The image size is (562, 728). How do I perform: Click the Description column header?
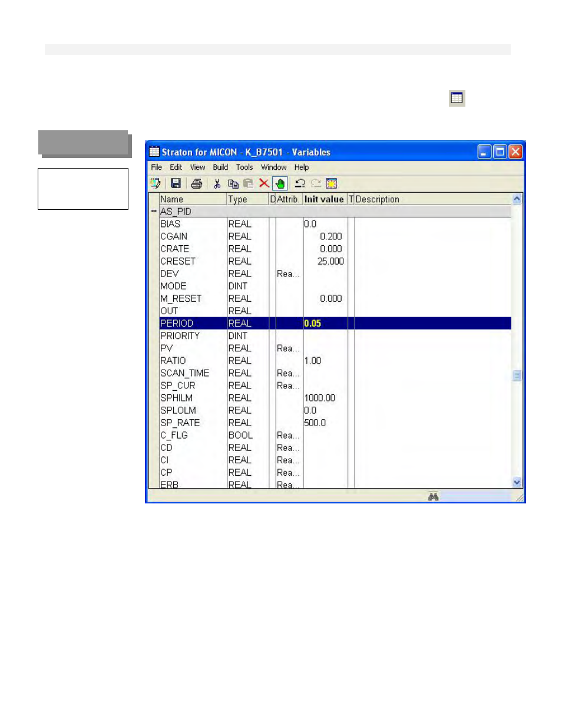[x=433, y=199]
